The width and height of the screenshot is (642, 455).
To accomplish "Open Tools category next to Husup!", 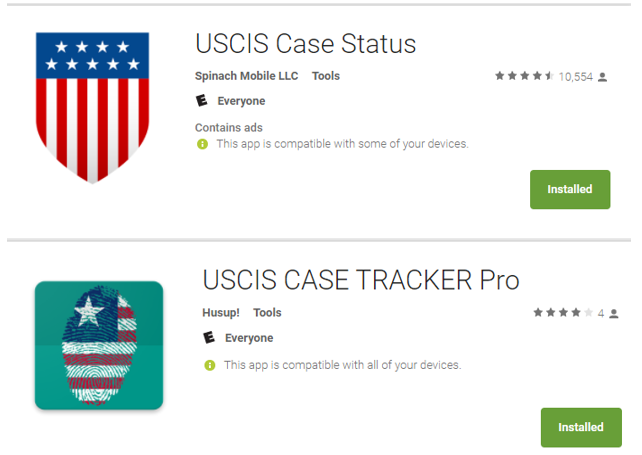I will (267, 313).
